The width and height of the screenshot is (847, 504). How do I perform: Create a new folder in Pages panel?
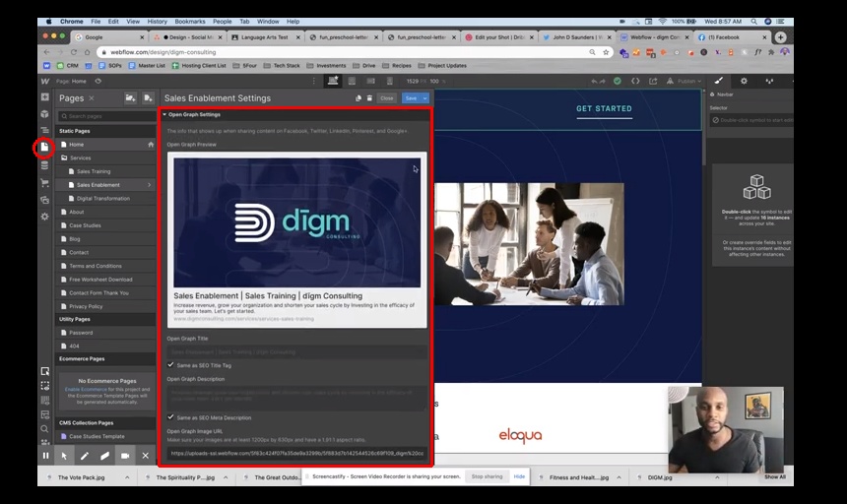tap(130, 97)
